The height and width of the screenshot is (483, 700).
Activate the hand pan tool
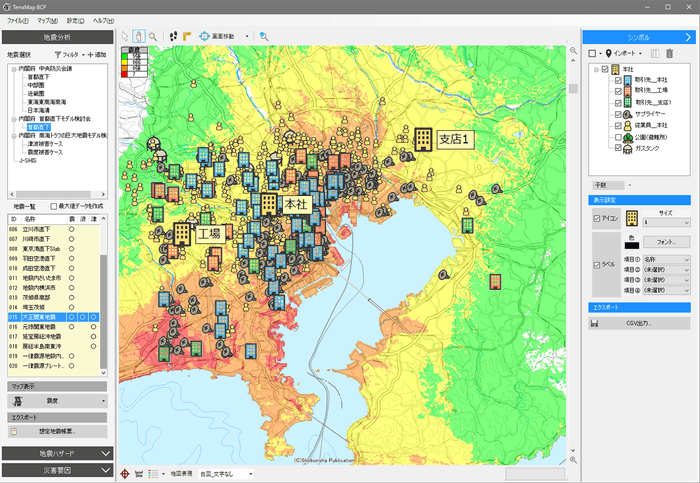pos(138,36)
